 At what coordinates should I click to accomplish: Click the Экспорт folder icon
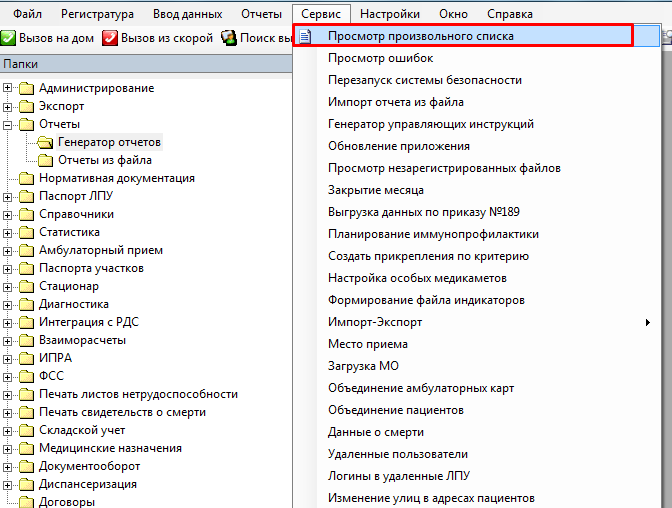point(27,106)
